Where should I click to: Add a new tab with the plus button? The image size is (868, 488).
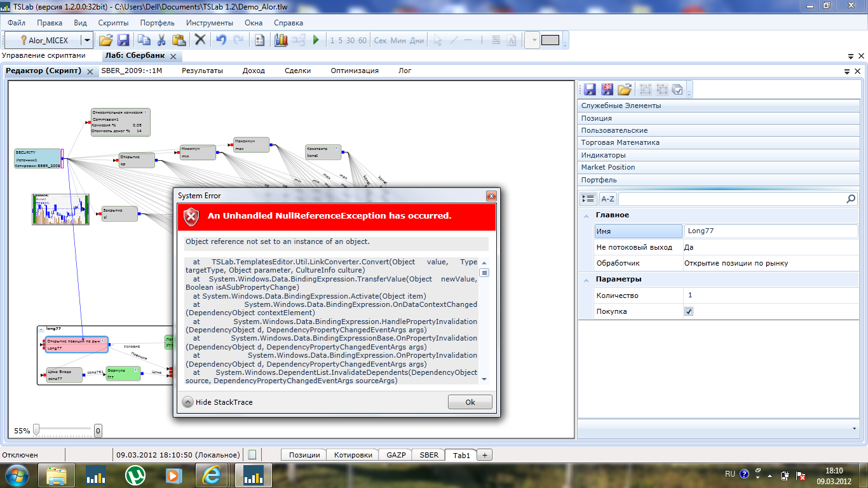(484, 455)
